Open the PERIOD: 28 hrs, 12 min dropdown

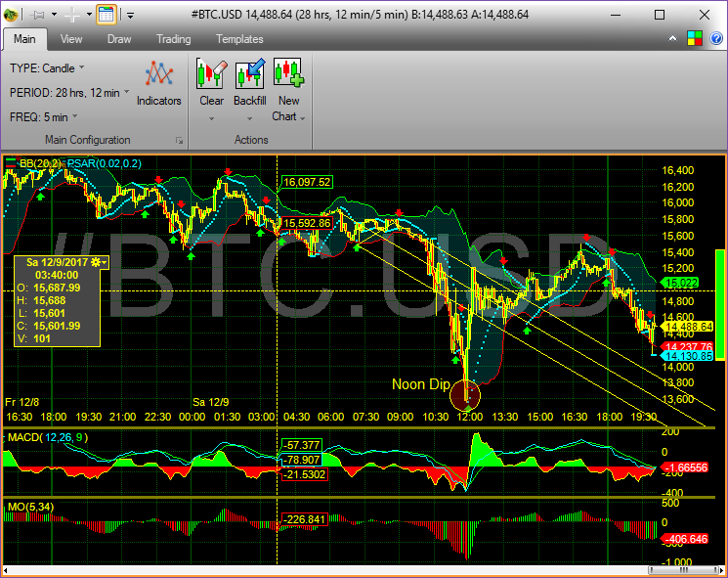point(69,93)
